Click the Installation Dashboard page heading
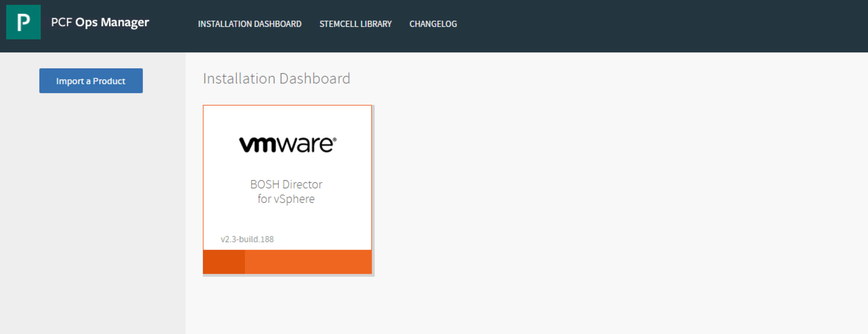This screenshot has width=868, height=334. point(276,78)
